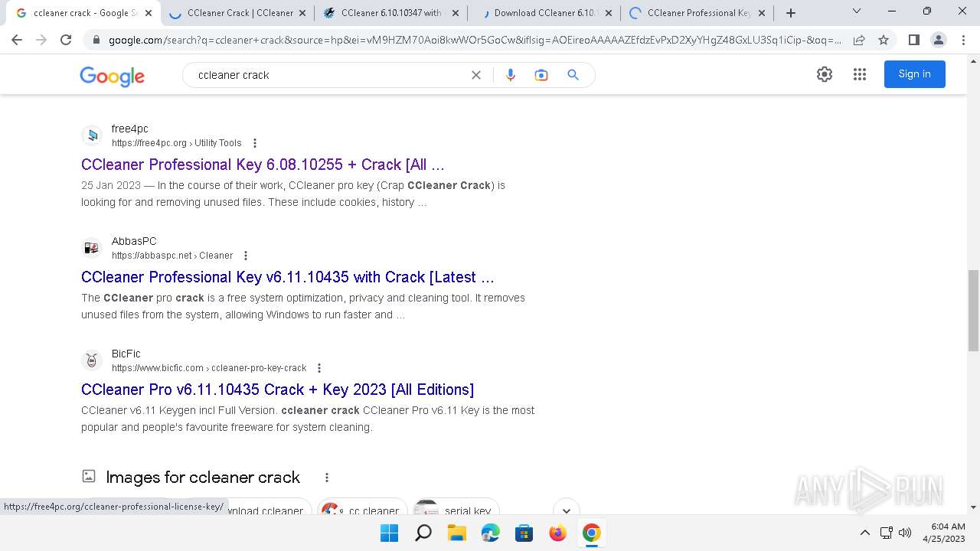Click the ccleaner crack search field

tap(329, 75)
